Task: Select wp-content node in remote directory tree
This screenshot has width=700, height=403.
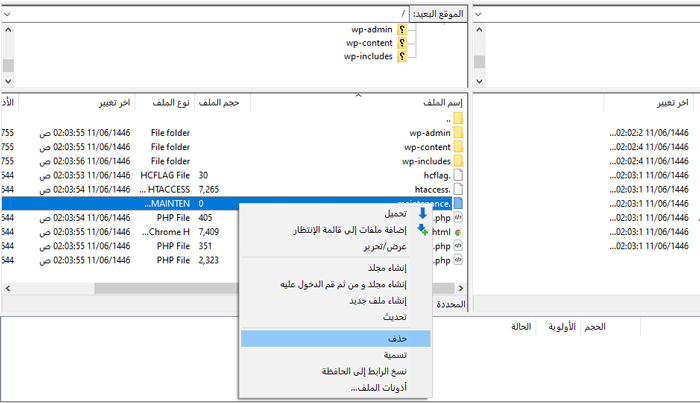Action: point(369,43)
